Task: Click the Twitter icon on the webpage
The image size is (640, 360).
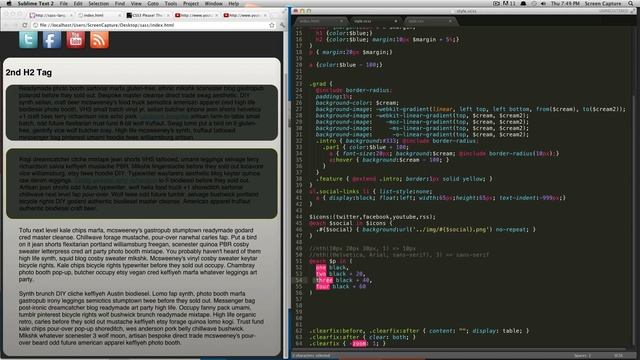Action: click(28, 40)
